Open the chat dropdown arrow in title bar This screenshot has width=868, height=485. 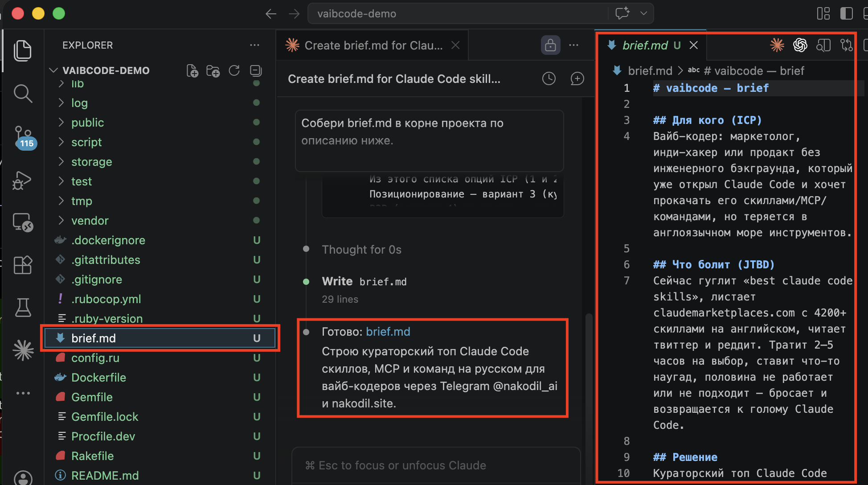[x=643, y=13]
